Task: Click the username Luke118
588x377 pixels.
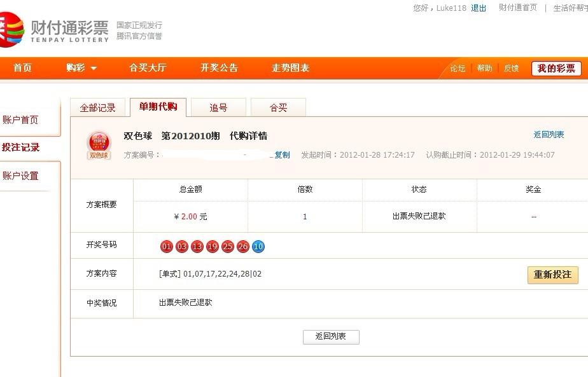Action: click(x=451, y=8)
